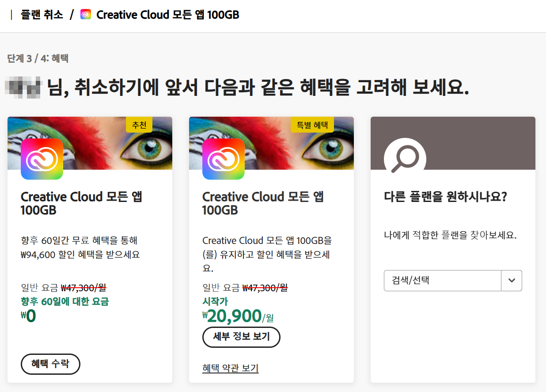Click the 특별 혜택 badge
This screenshot has height=392, width=546.
[312, 125]
